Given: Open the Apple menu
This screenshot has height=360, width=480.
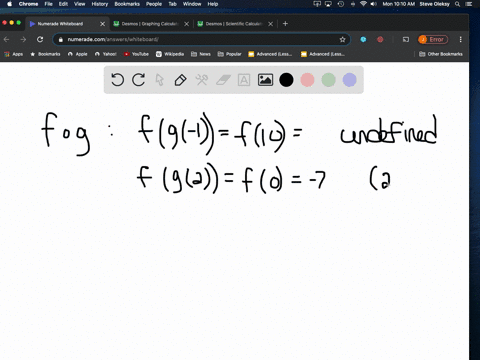Looking at the screenshot, I should 9,4.
